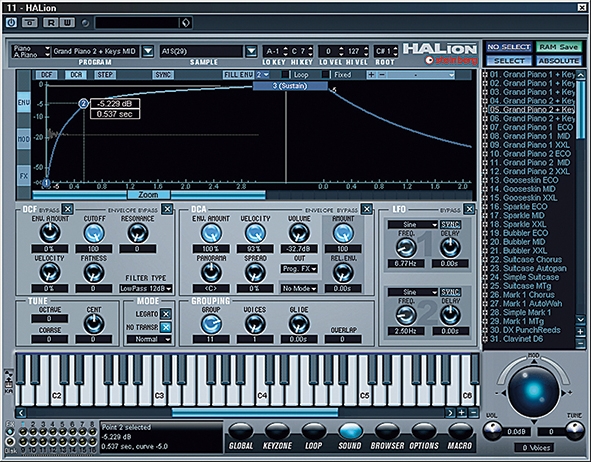
Task: Click the ABSOLUTE button
Action: 559,61
